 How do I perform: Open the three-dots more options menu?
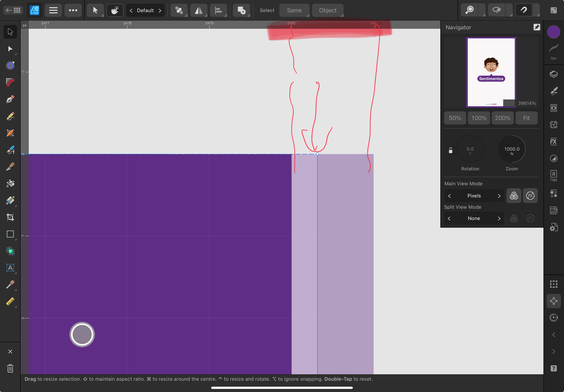tap(73, 10)
